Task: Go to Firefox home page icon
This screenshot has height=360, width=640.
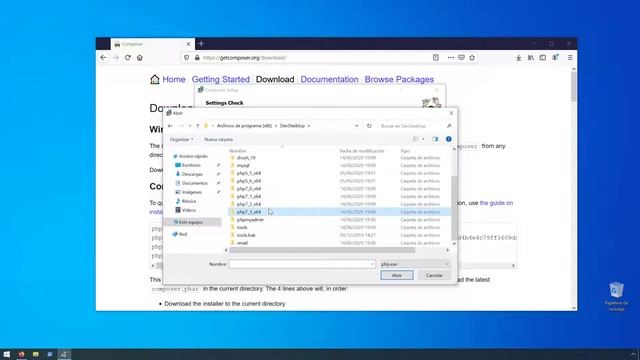Action: [140, 58]
